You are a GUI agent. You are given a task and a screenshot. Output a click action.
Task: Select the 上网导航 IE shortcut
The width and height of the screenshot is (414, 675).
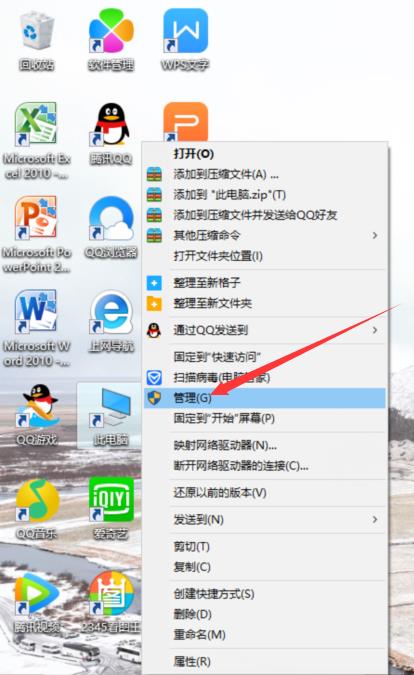pos(111,321)
